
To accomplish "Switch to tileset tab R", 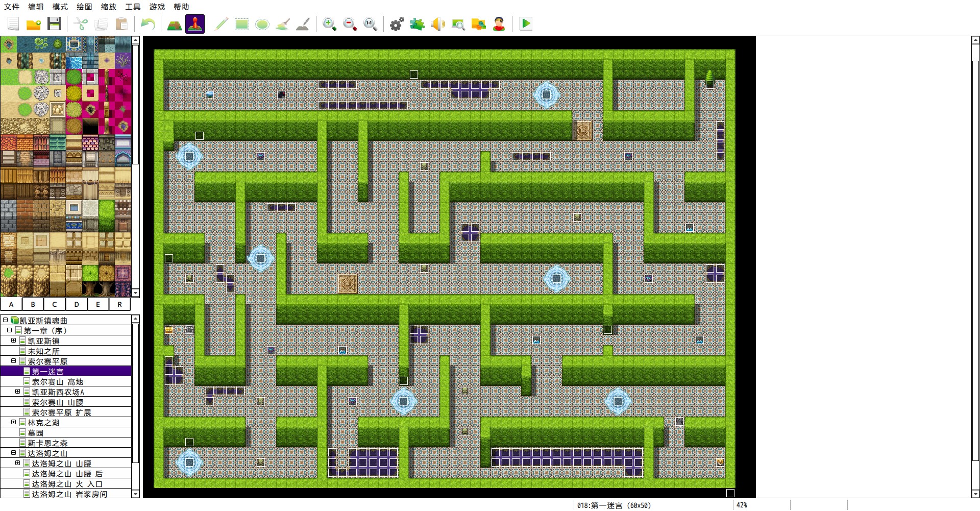I will coord(120,304).
